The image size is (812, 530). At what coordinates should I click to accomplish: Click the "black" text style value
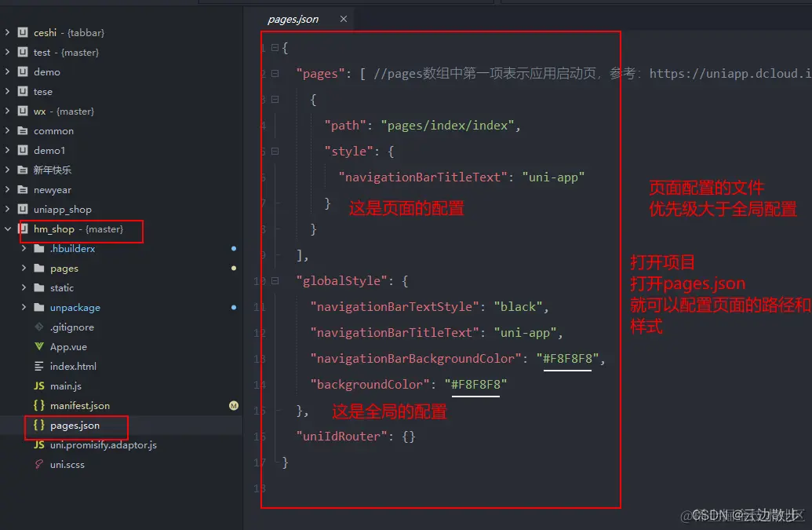pyautogui.click(x=518, y=307)
